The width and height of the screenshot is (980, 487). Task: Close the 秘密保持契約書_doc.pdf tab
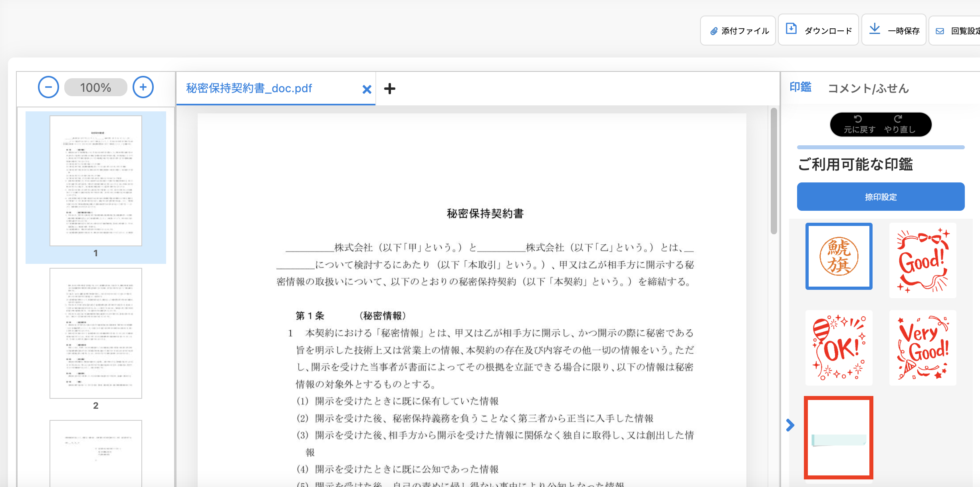pos(367,89)
